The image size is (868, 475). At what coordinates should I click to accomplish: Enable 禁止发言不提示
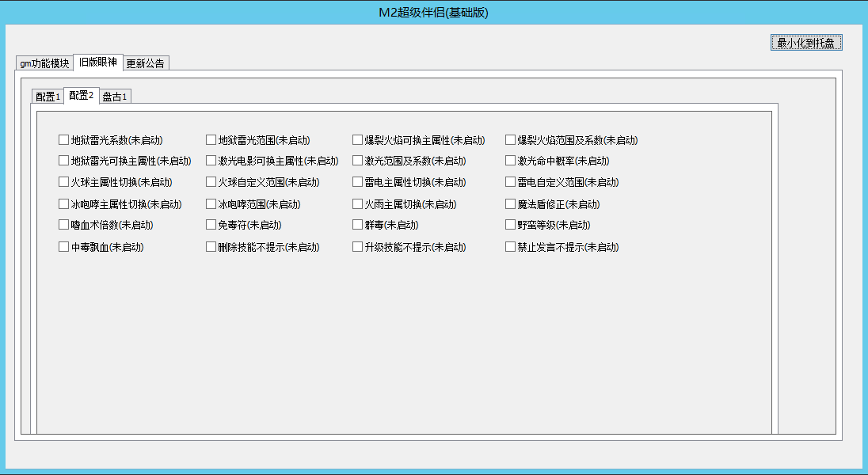[x=510, y=246]
